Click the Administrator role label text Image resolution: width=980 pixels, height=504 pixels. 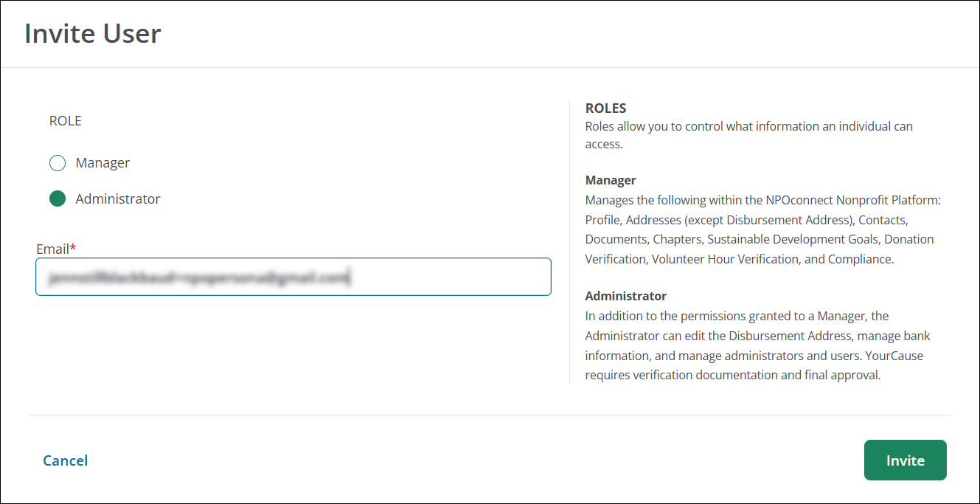[117, 199]
